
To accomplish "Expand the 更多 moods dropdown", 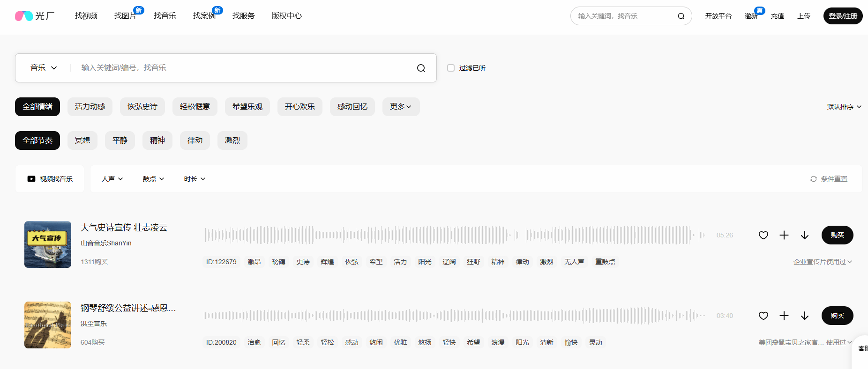I will point(401,107).
